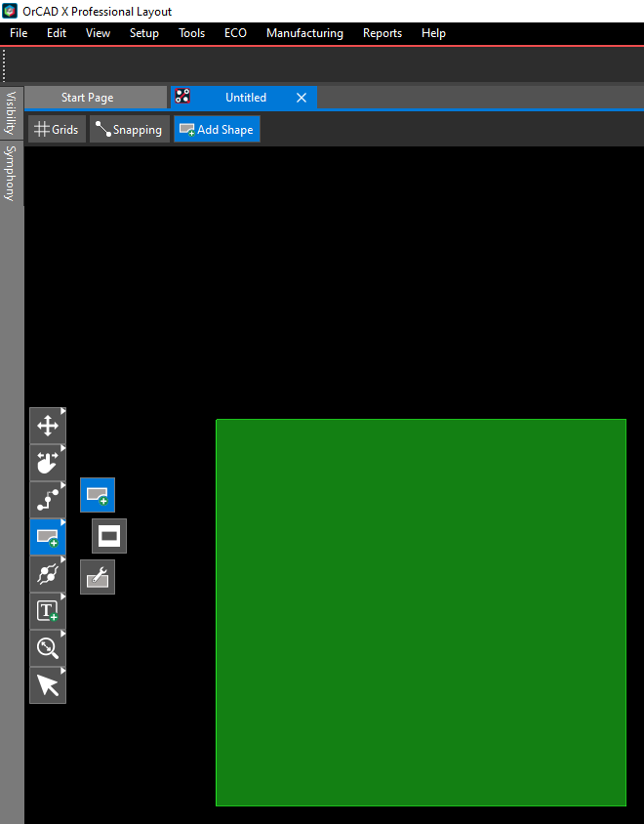Choose the add shape flyout option icon
Viewport: 644px width, 824px height.
click(x=98, y=495)
